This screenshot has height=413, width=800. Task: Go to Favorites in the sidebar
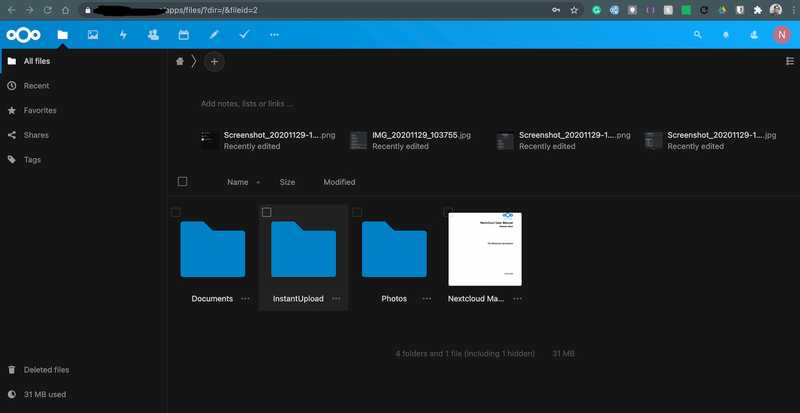(40, 110)
